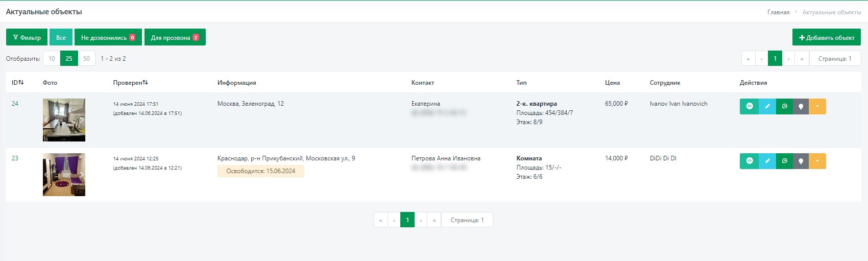Sort table by Проверен column
This screenshot has height=261, width=868.
tap(130, 82)
